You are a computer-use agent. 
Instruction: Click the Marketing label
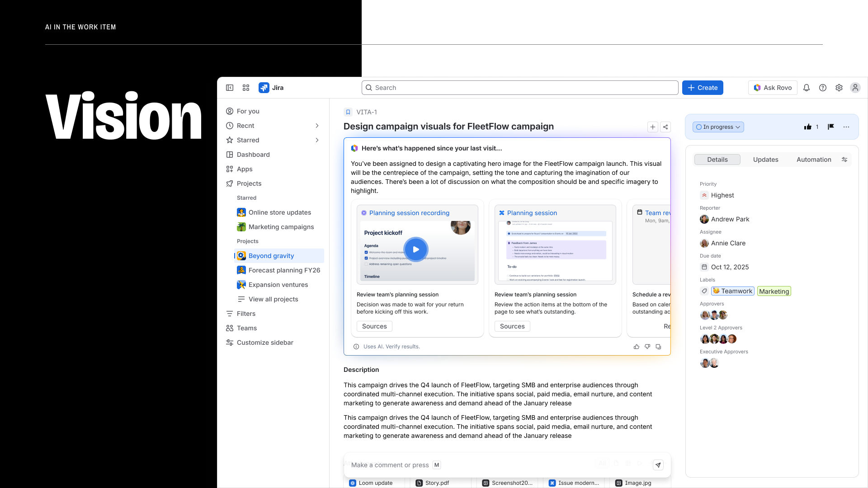pos(774,291)
